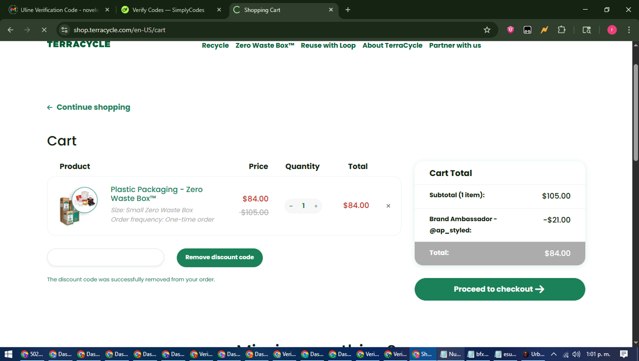639x361 pixels.
Task: Open About TerraCycle menu
Action: (x=392, y=45)
